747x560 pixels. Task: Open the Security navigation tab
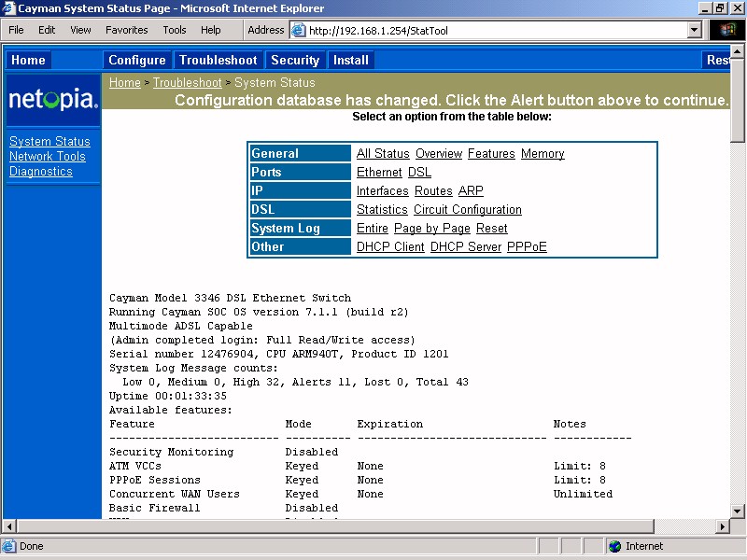coord(295,60)
